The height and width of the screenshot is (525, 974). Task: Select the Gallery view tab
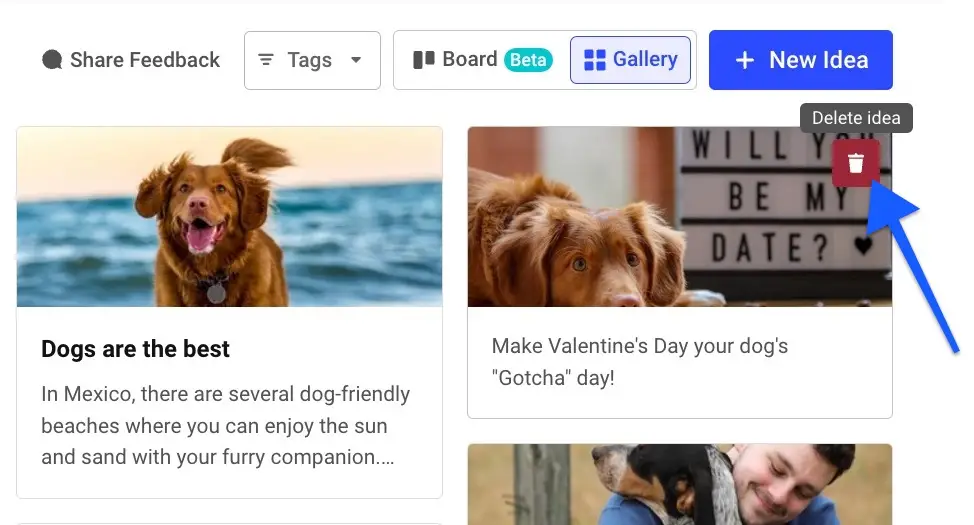point(630,60)
